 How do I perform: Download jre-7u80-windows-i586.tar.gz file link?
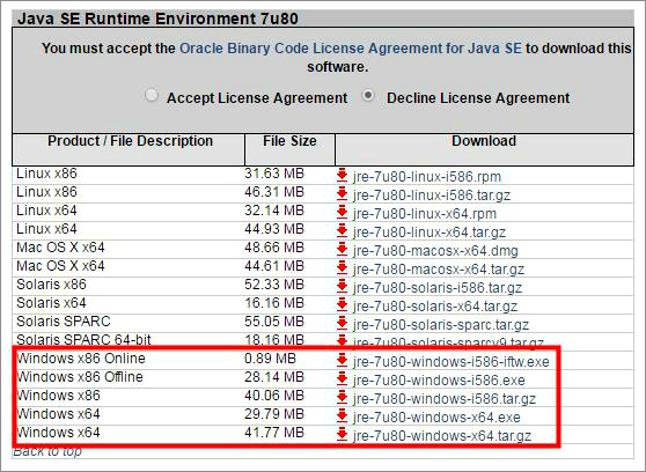[444, 399]
